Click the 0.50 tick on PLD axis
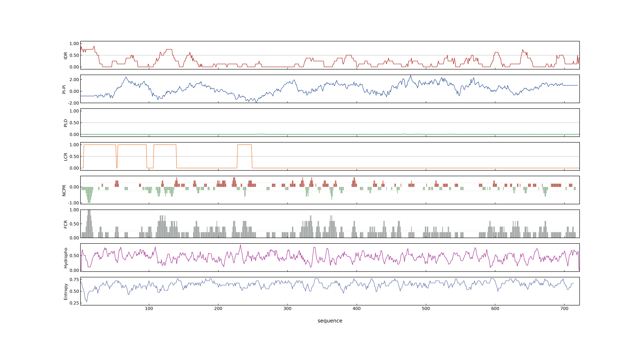This screenshot has width=644, height=343. pos(74,123)
